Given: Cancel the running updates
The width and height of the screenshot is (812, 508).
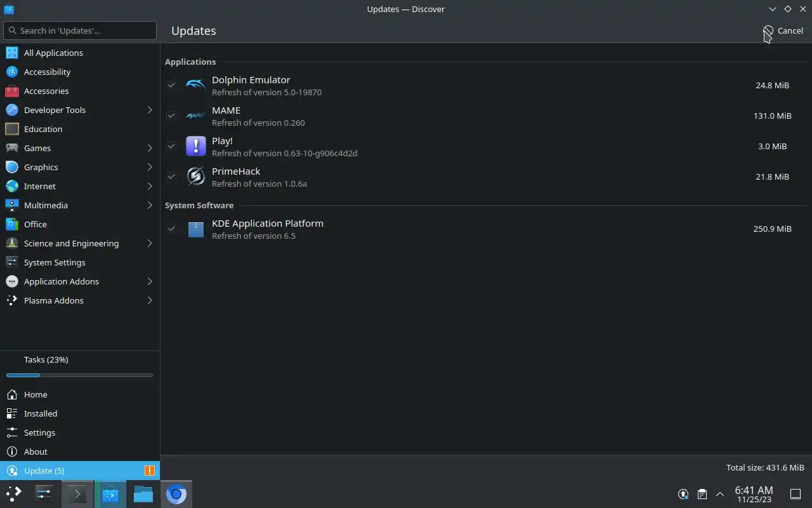Looking at the screenshot, I should coord(783,30).
